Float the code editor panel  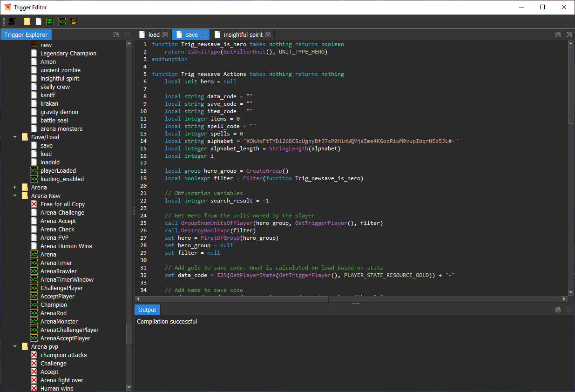tap(558, 35)
